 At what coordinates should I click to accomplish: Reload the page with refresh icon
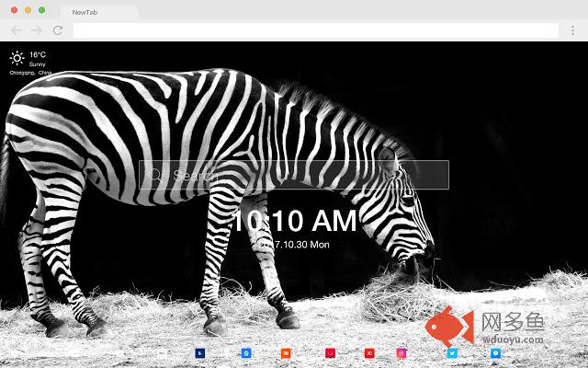57,30
